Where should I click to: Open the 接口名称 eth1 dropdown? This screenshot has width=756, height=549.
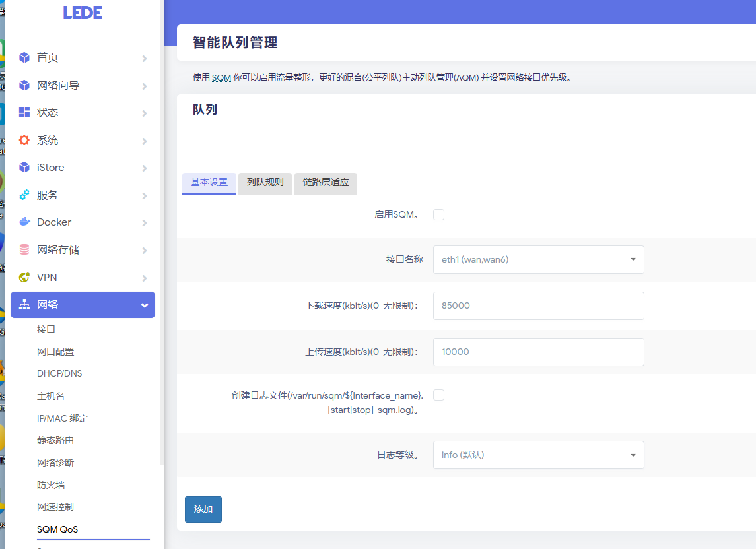(x=539, y=259)
